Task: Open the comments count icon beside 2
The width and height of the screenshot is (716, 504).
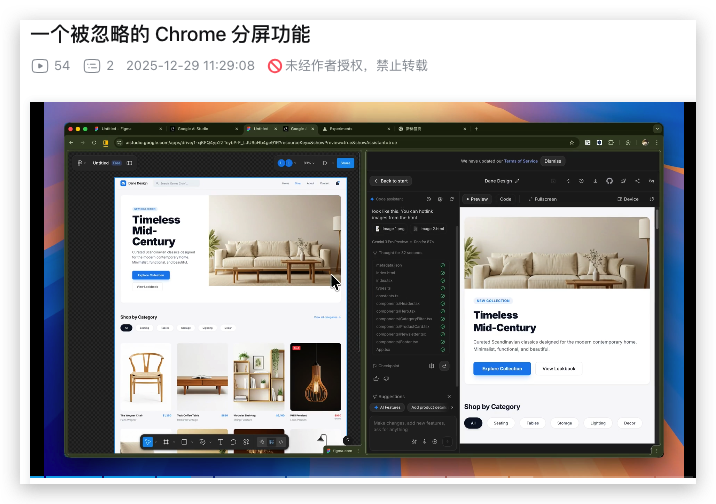Action: tap(92, 66)
